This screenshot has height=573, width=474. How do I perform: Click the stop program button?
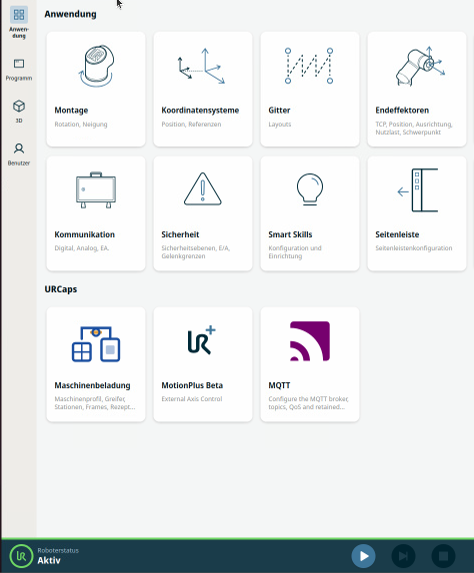(x=443, y=556)
